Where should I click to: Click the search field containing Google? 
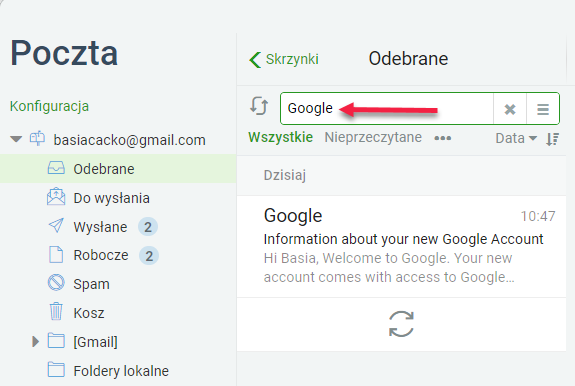387,109
